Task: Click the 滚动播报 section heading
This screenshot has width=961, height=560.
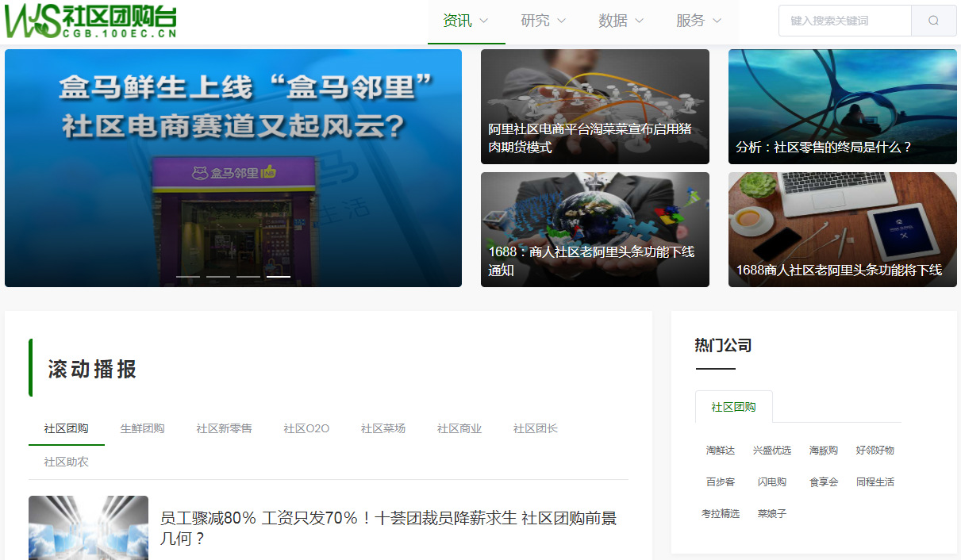Action: coord(92,369)
